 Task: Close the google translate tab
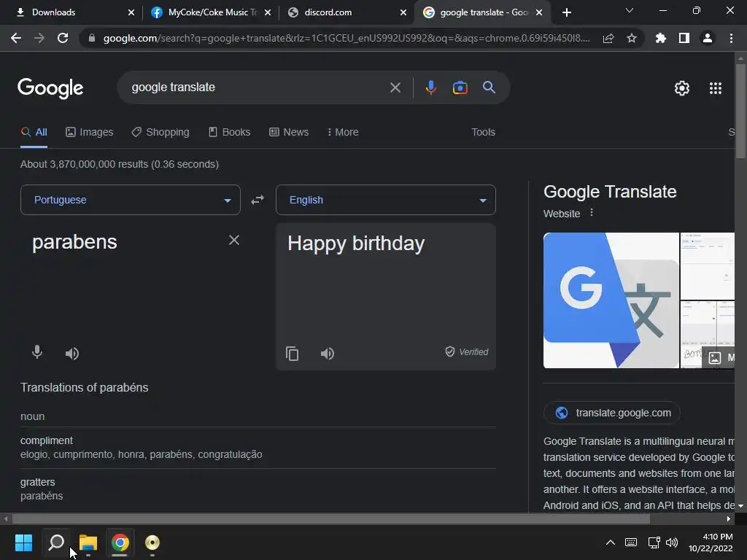539,12
